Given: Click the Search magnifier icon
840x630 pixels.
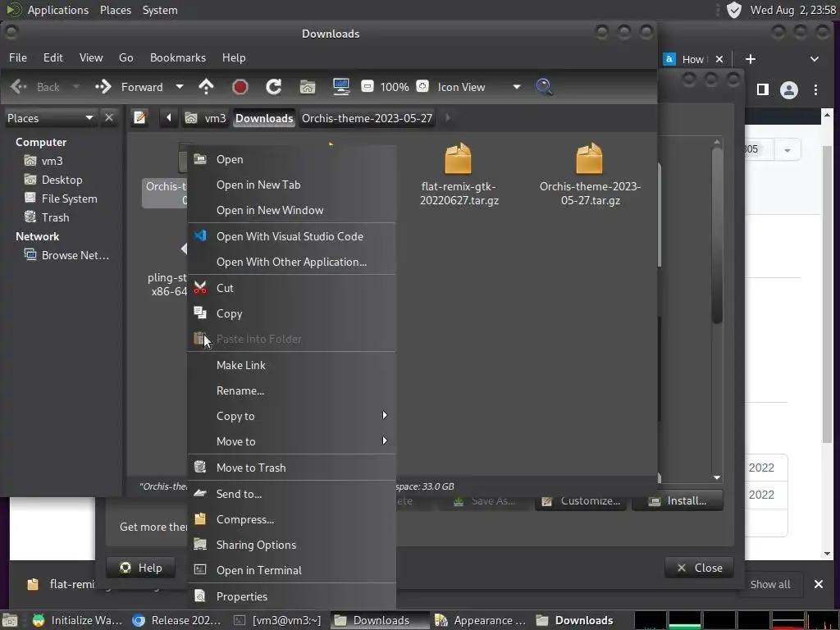Looking at the screenshot, I should point(544,87).
